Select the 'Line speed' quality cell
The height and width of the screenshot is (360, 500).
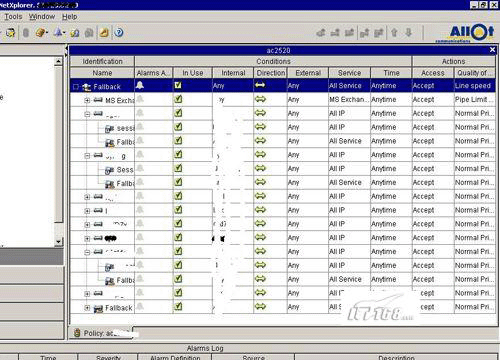point(474,86)
